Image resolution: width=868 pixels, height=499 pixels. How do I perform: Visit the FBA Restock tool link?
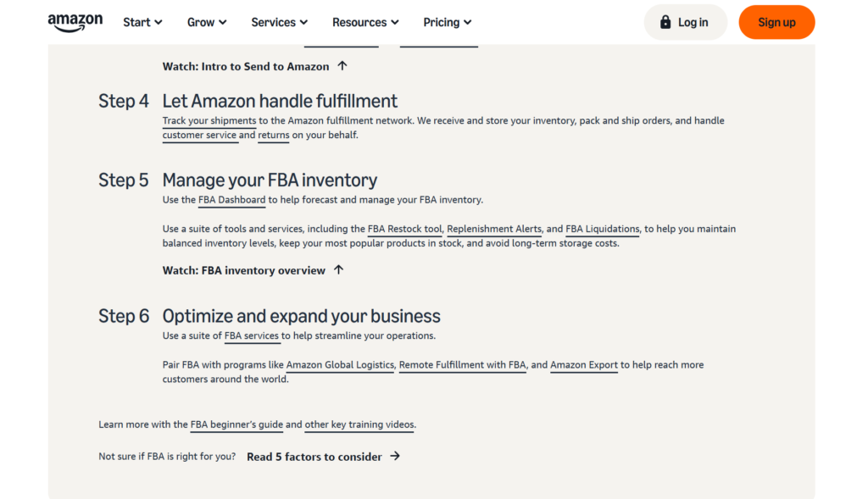tap(404, 230)
